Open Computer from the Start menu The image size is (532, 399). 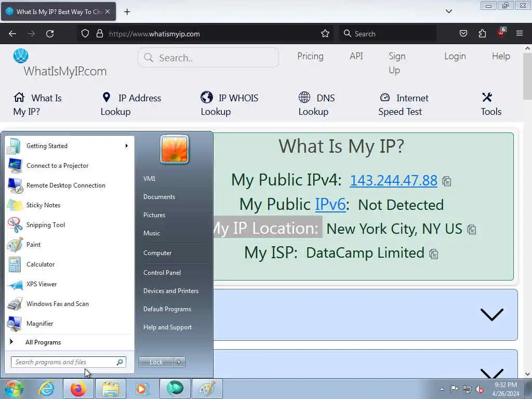pos(157,253)
